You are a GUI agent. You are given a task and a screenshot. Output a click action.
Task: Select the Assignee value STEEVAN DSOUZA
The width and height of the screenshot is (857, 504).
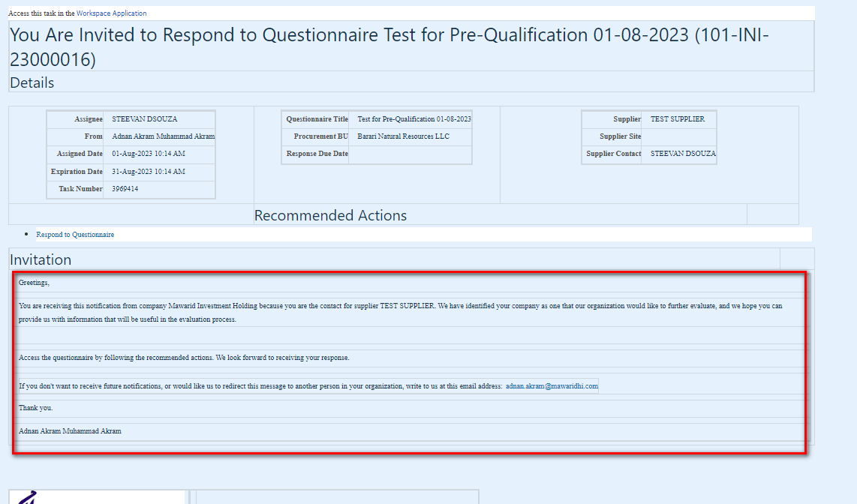[143, 118]
